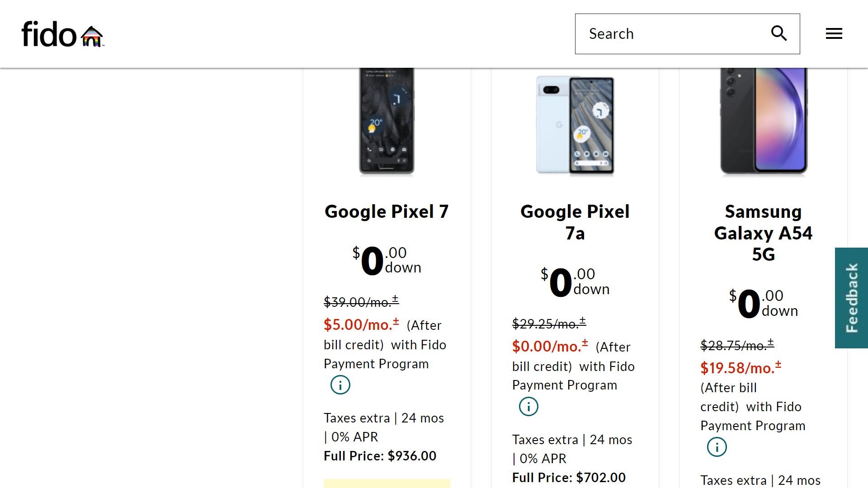Click the ± mark on the $19.58/mo price
Screen dimensions: 868x488
[778, 364]
